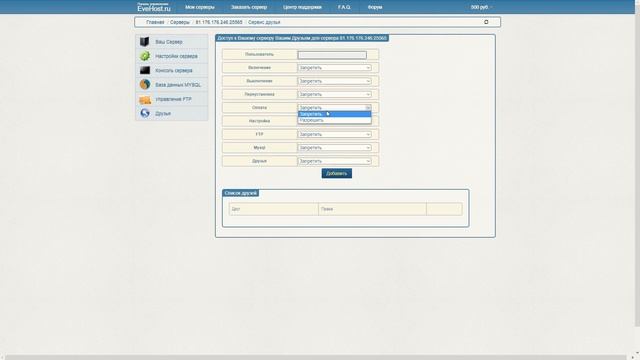This screenshot has height=360, width=640.
Task: Click the Сервис друзья breadcrumb
Action: click(x=264, y=22)
